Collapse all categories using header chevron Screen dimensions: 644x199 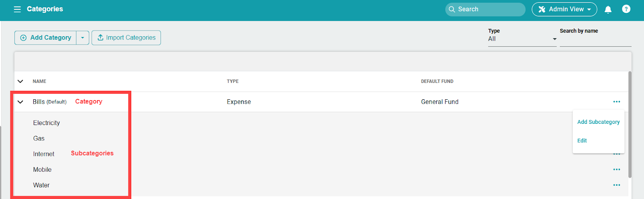[21, 81]
